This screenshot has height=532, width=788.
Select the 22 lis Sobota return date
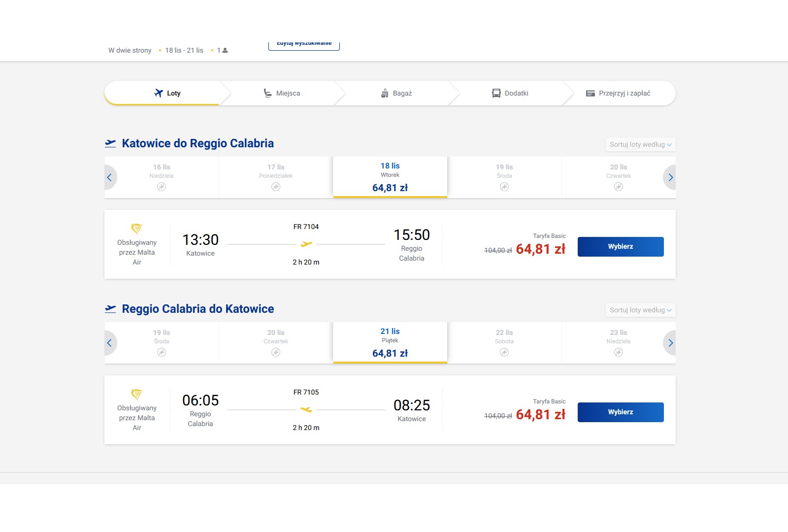[504, 343]
